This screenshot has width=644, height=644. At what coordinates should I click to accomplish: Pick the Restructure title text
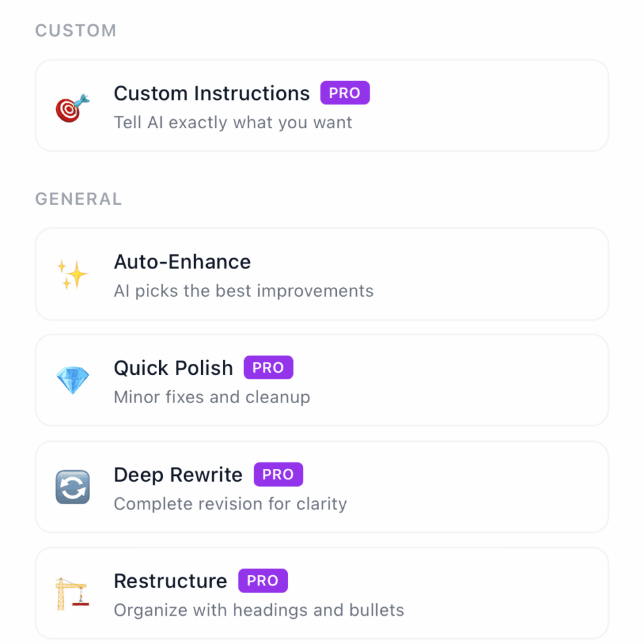(171, 582)
